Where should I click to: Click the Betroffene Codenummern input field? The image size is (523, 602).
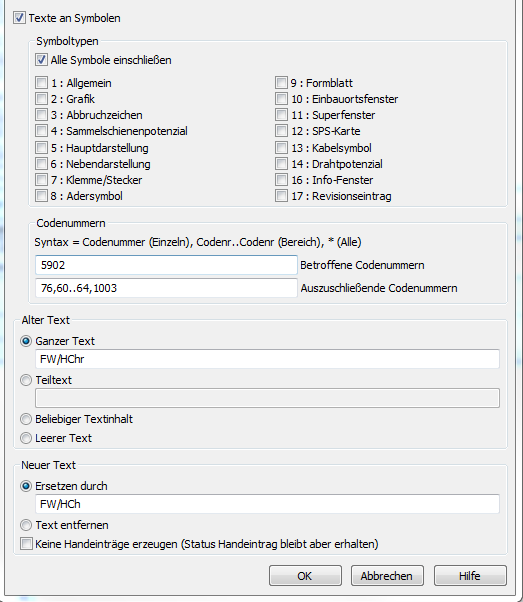point(166,265)
